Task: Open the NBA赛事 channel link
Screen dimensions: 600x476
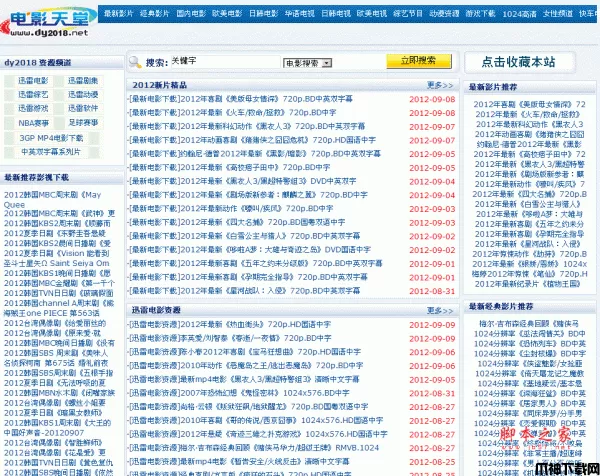Action: (x=33, y=123)
